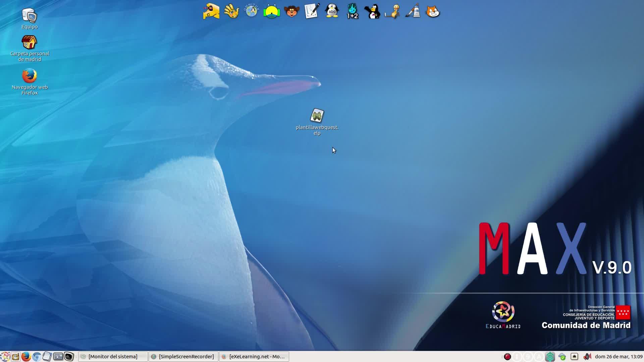Restore the Monitor del sistema window

[x=113, y=357]
